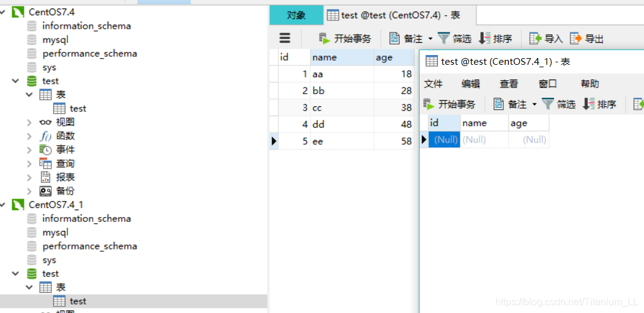Viewport: 644px width, 313px height.
Task: Click 筛选 filter in the CentOS7.4_1 window toolbar
Action: coord(558,105)
